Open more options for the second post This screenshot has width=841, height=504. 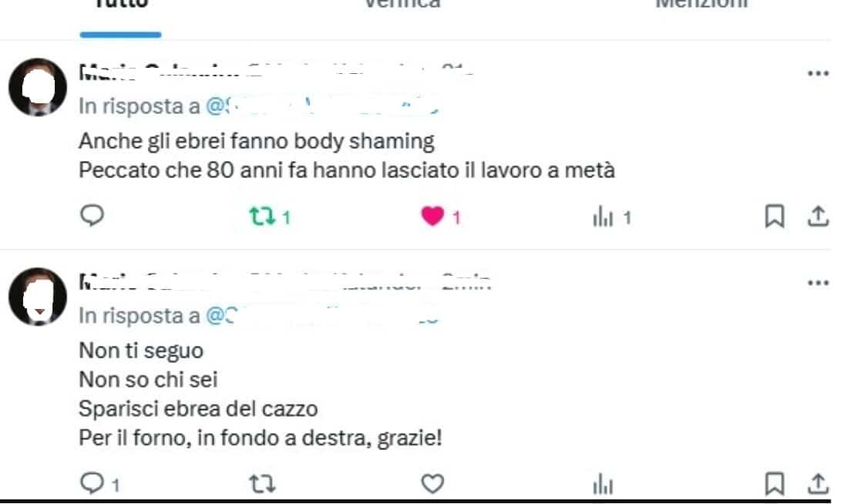click(x=818, y=283)
